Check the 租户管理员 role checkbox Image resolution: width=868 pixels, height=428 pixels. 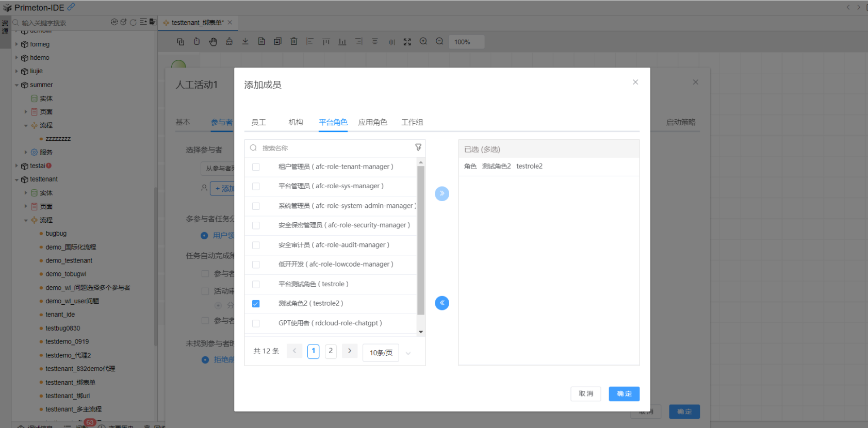point(256,167)
